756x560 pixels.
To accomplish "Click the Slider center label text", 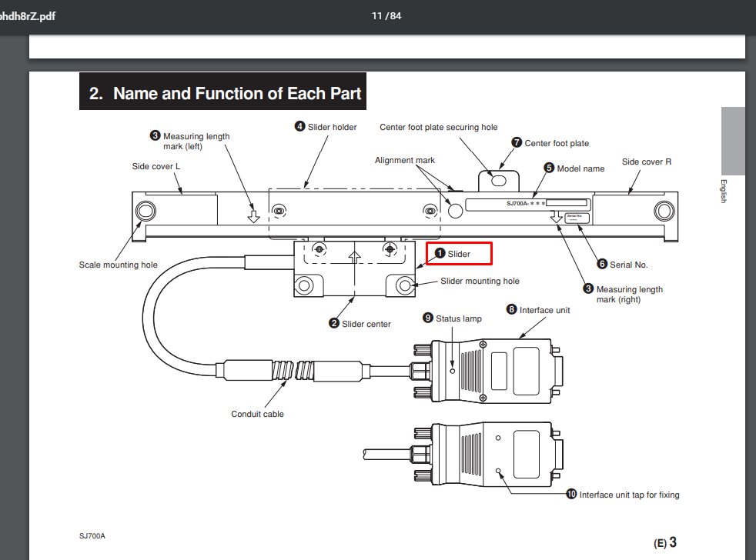I will (366, 324).
